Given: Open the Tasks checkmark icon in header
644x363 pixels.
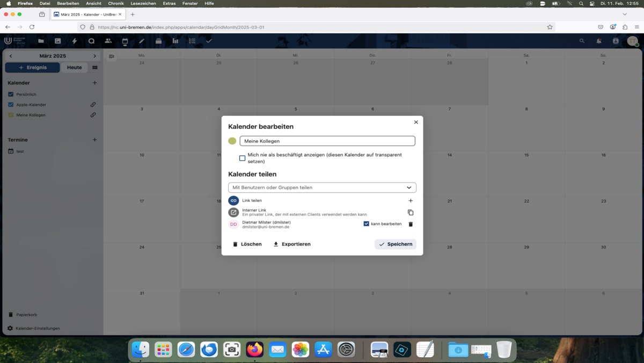Looking at the screenshot, I should [209, 41].
